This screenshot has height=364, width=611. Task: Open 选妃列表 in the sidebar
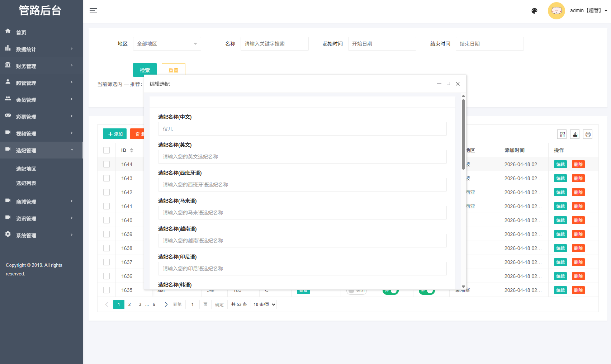coord(26,183)
